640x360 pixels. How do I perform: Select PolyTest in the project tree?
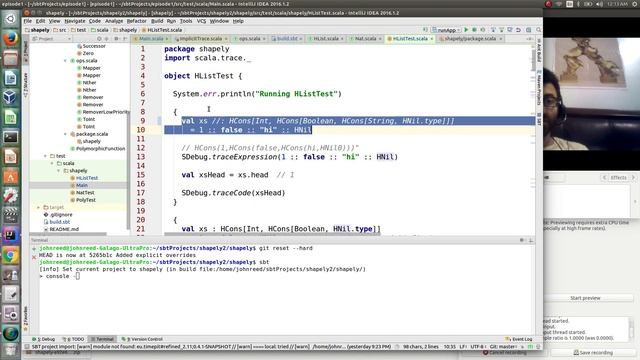86,200
